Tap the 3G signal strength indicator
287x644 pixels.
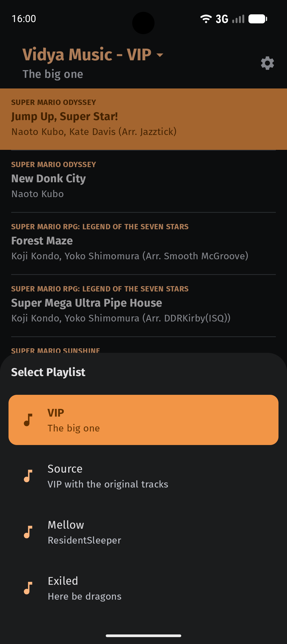tap(230, 19)
